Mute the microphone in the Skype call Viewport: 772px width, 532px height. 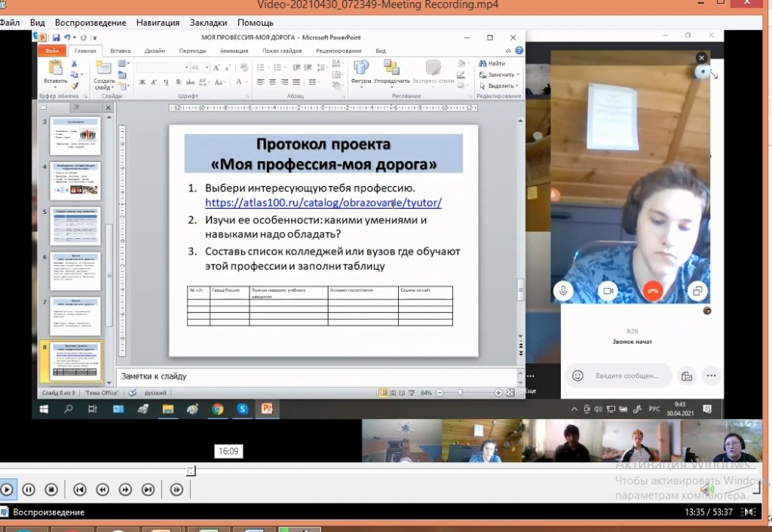[562, 290]
